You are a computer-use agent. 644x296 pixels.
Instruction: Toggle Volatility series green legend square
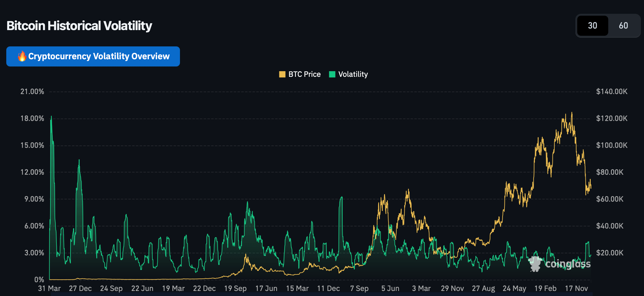(332, 74)
